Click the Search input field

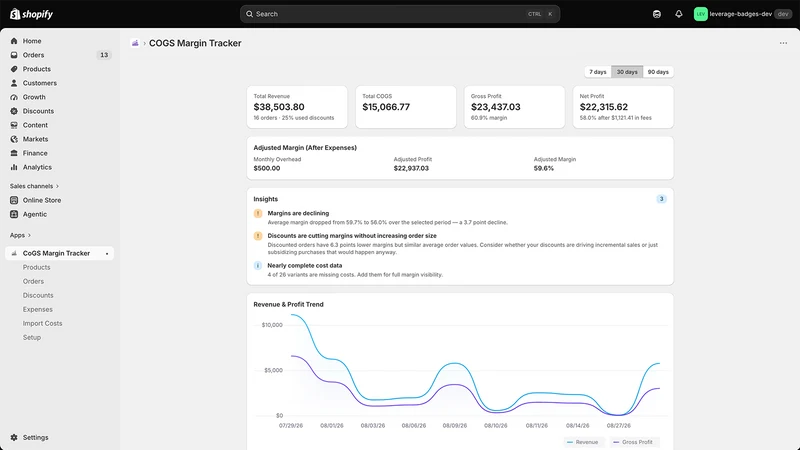point(400,14)
